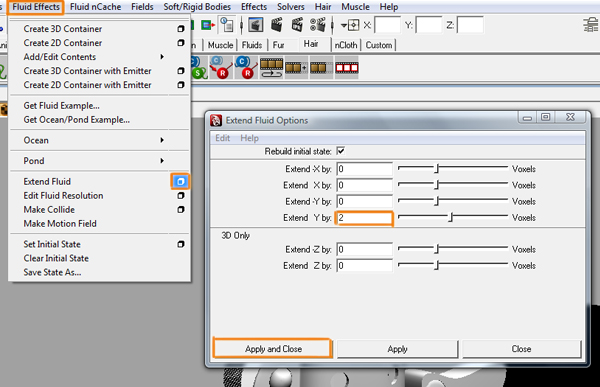Click the Apply button
The width and height of the screenshot is (600, 387).
(397, 349)
